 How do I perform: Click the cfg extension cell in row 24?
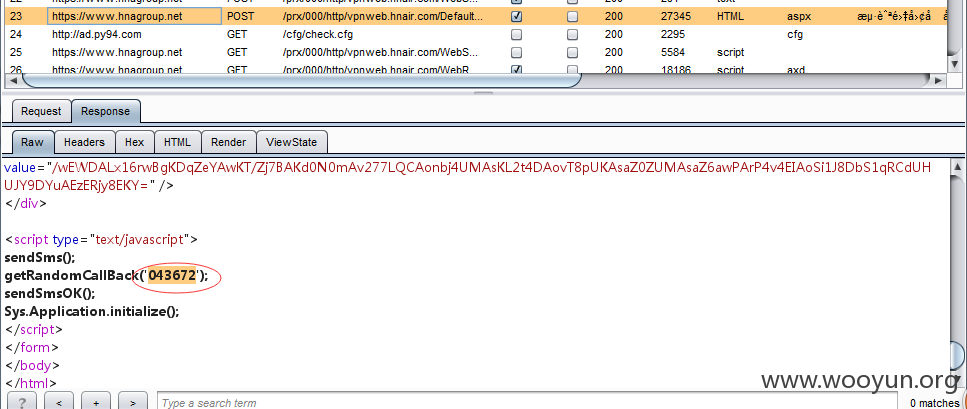[x=795, y=35]
